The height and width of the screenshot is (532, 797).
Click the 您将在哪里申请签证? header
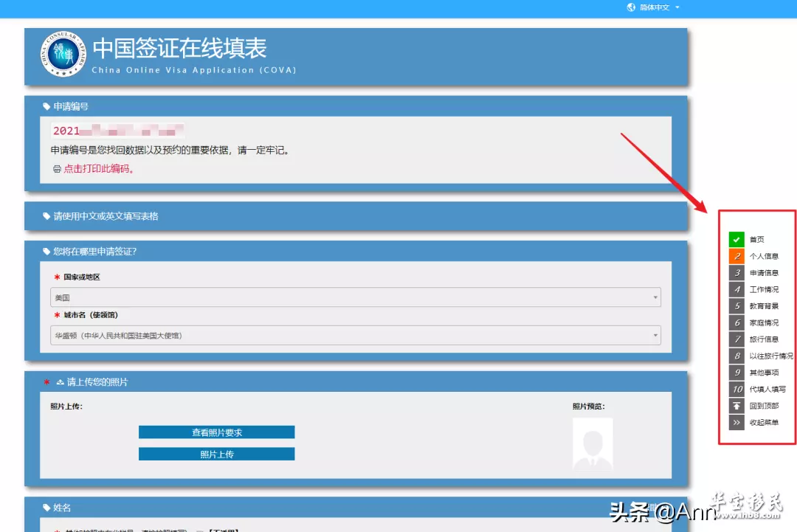[x=94, y=251]
